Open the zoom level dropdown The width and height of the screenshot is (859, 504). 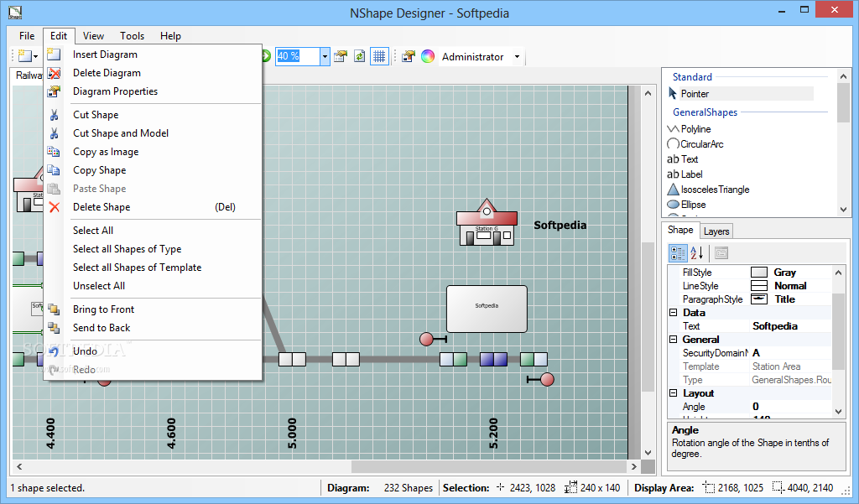coord(325,56)
